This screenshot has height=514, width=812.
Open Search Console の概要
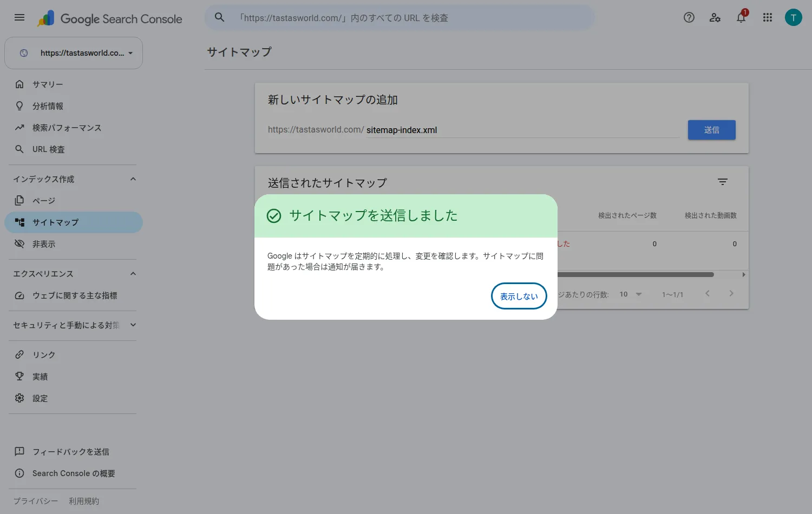click(x=74, y=473)
